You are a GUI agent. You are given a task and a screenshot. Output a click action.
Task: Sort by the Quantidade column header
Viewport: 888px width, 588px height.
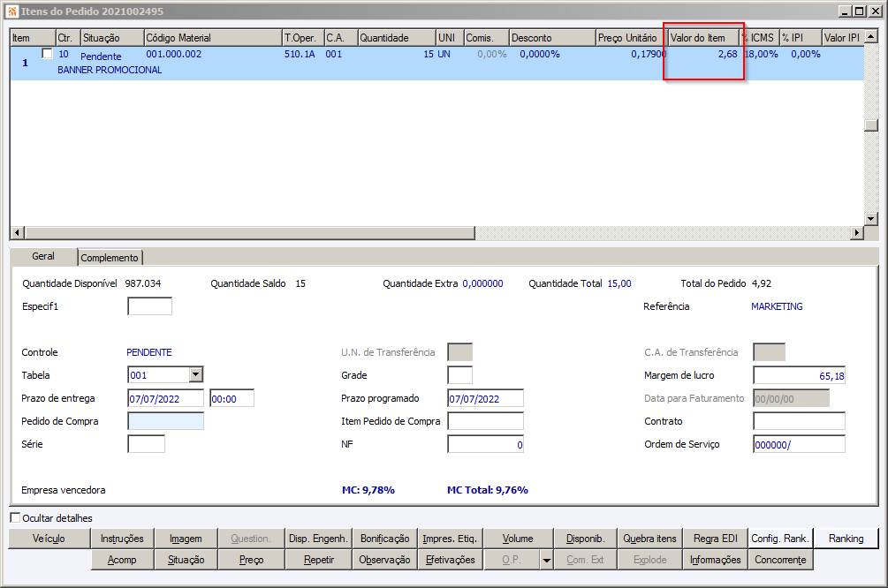point(396,38)
